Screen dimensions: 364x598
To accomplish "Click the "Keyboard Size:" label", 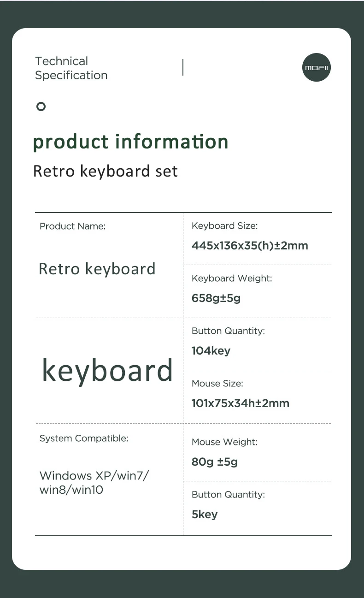I will 224,226.
